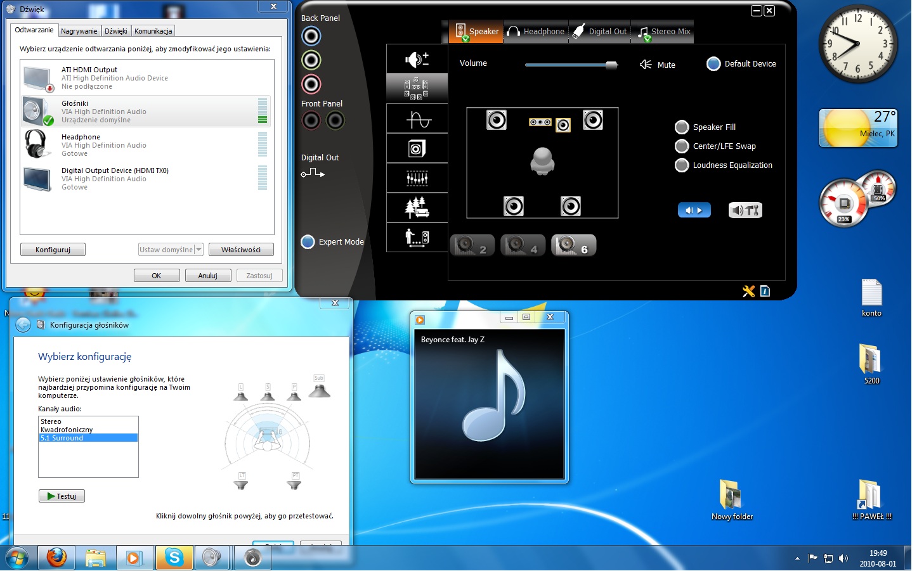This screenshot has width=924, height=571.
Task: Open the Nagrywanie tab in Dźwięk
Action: pos(79,30)
